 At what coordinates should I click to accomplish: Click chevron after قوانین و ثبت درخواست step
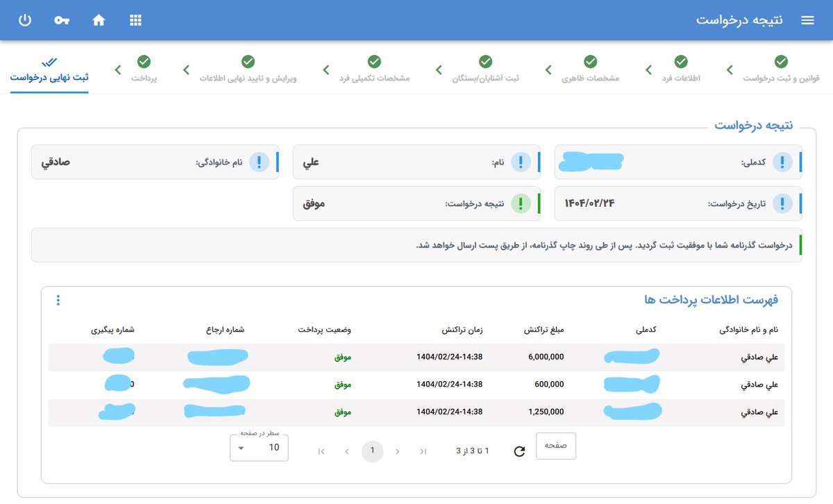click(x=730, y=69)
